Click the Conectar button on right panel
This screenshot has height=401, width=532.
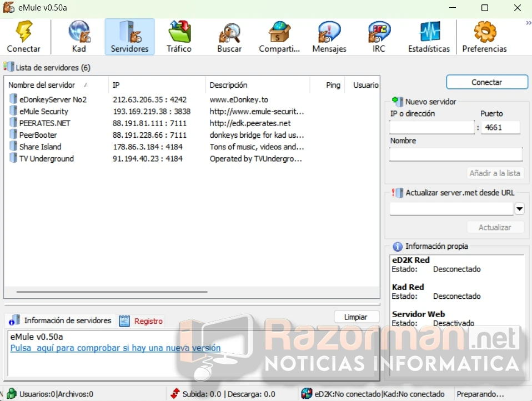[x=487, y=82]
